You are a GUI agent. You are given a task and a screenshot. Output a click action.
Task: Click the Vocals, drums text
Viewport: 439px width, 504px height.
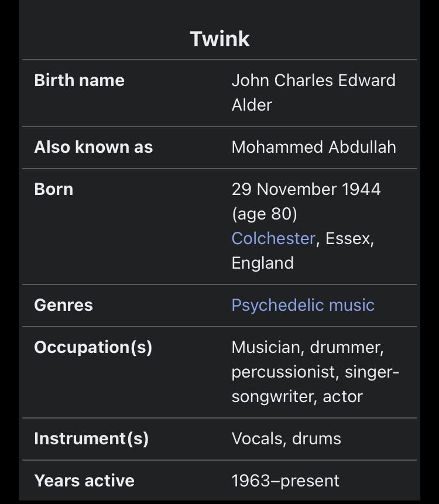click(x=286, y=439)
